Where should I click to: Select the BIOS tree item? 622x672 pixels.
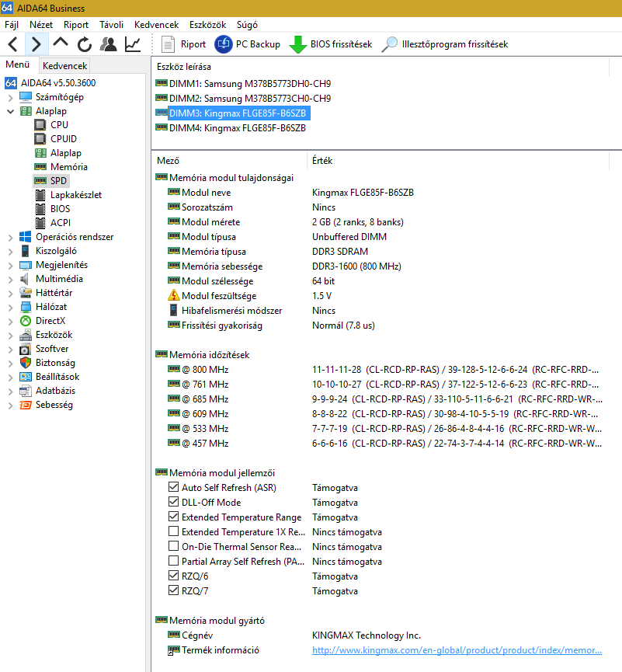point(60,209)
